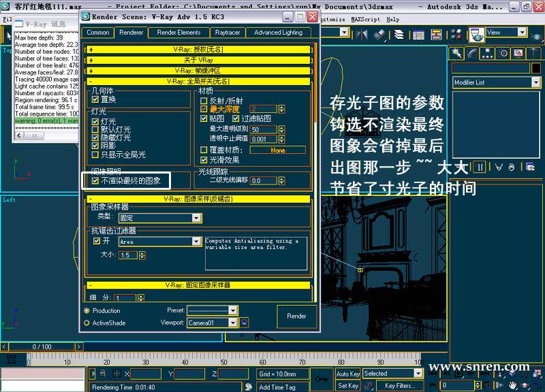Open the Preset dropdown
This screenshot has height=392, width=545.
(x=212, y=310)
